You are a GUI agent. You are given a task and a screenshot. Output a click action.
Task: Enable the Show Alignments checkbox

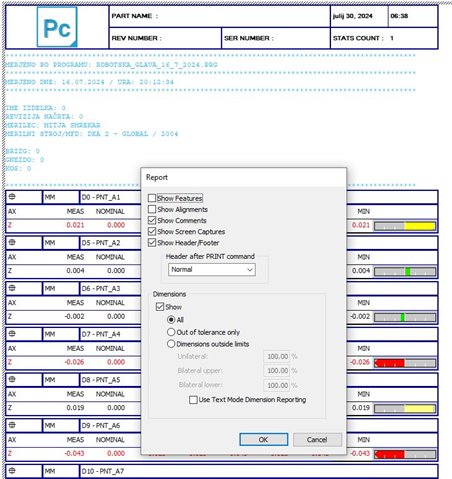[x=152, y=209]
